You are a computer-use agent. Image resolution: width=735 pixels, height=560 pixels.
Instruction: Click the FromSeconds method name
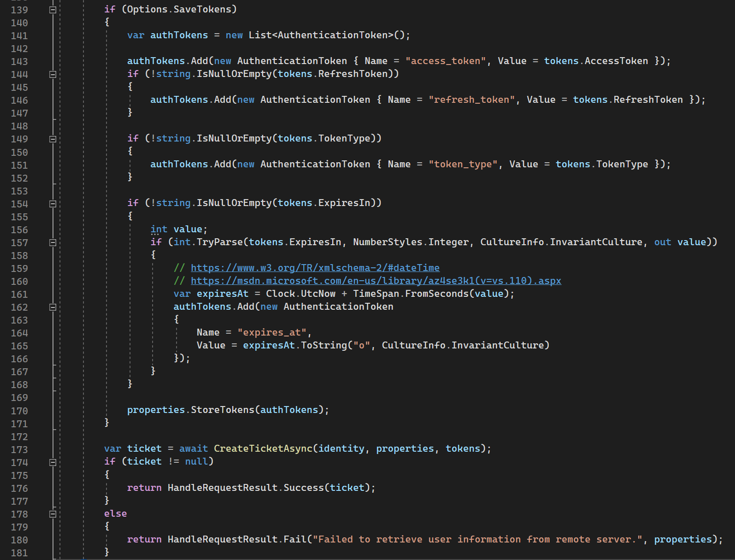[x=437, y=294]
